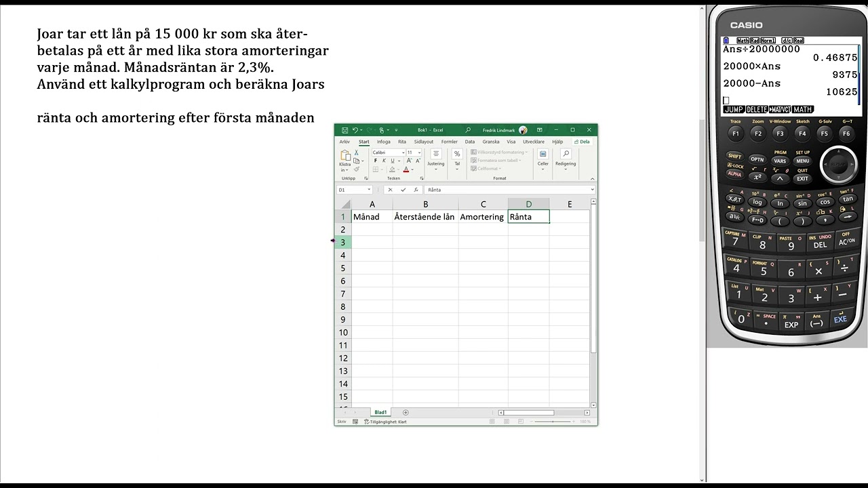868x488 pixels.
Task: Cut the selection with scissors icon
Action: point(356,152)
